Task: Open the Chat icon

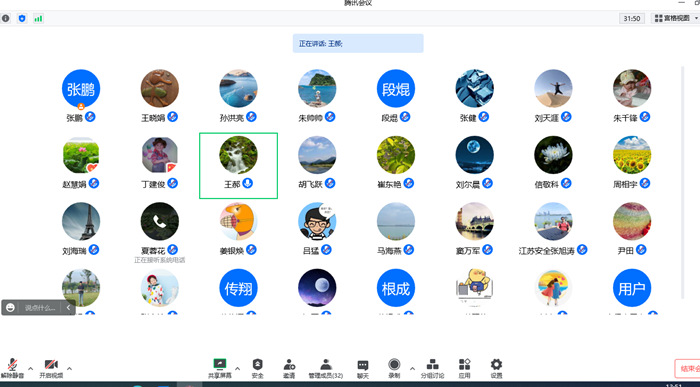Action: 363,368
